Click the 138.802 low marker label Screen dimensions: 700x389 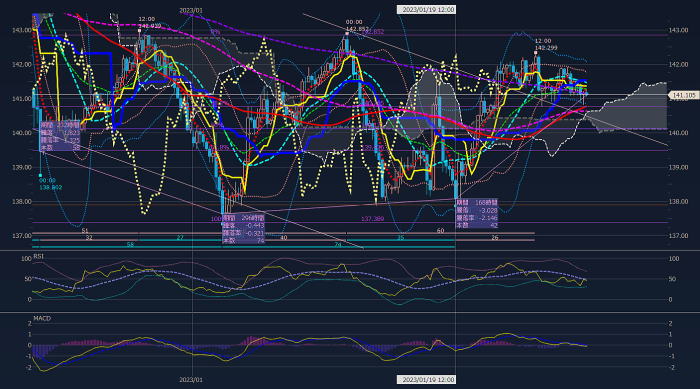(x=50, y=188)
